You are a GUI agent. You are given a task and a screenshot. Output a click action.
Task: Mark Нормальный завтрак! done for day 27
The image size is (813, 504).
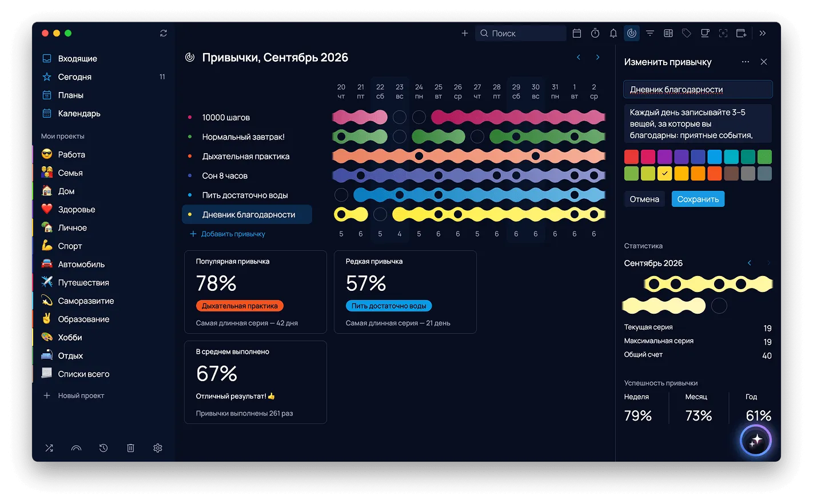[x=477, y=137]
